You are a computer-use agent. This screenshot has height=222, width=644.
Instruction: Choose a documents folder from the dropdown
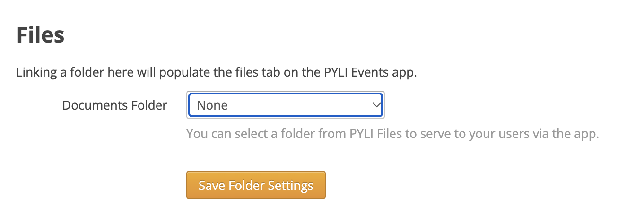point(285,105)
